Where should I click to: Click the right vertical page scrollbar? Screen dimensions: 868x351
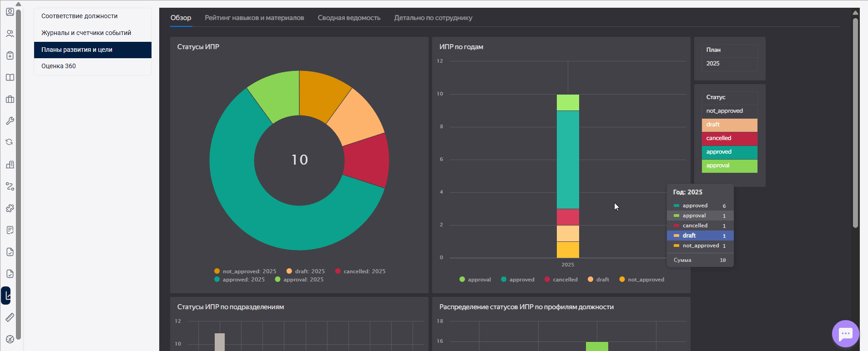(x=855, y=123)
